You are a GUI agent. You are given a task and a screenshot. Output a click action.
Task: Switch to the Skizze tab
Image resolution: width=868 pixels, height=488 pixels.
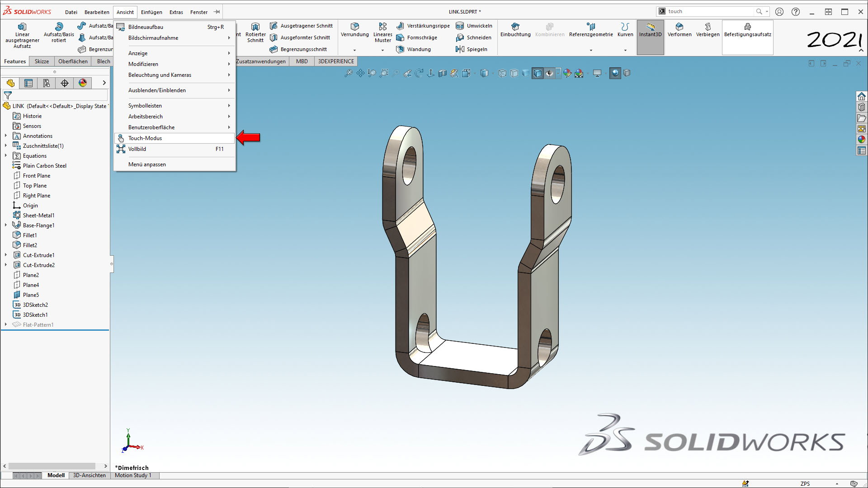(x=42, y=61)
